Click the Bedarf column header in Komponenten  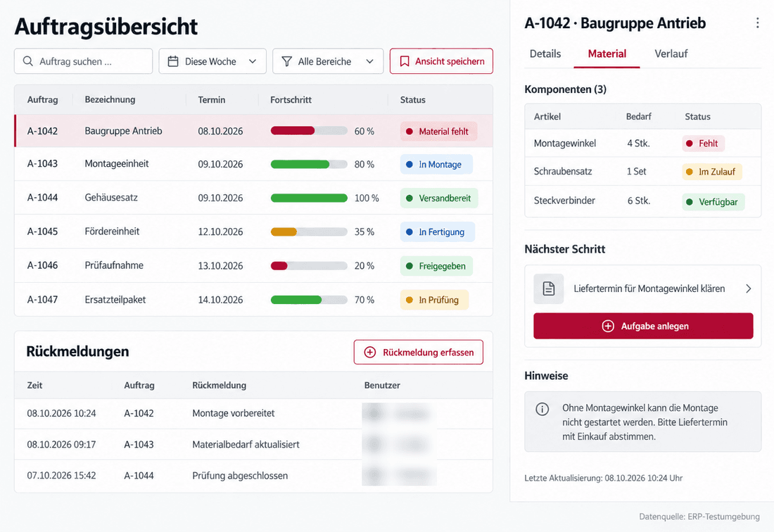(639, 117)
